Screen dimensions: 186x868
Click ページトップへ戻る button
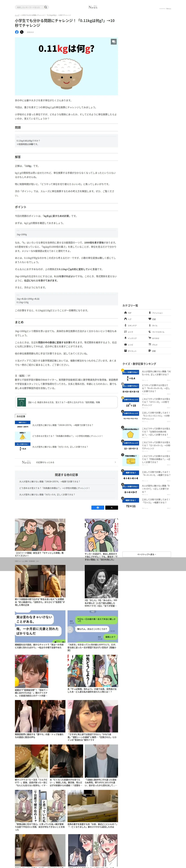[146, 554]
